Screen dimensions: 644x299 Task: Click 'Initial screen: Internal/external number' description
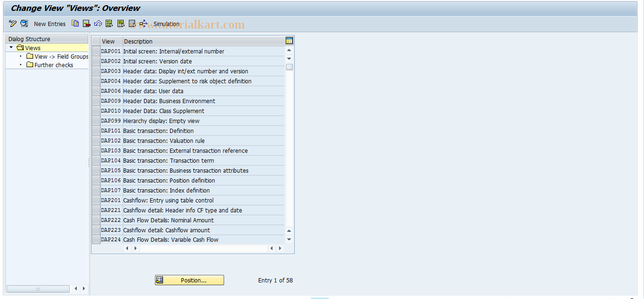point(204,51)
